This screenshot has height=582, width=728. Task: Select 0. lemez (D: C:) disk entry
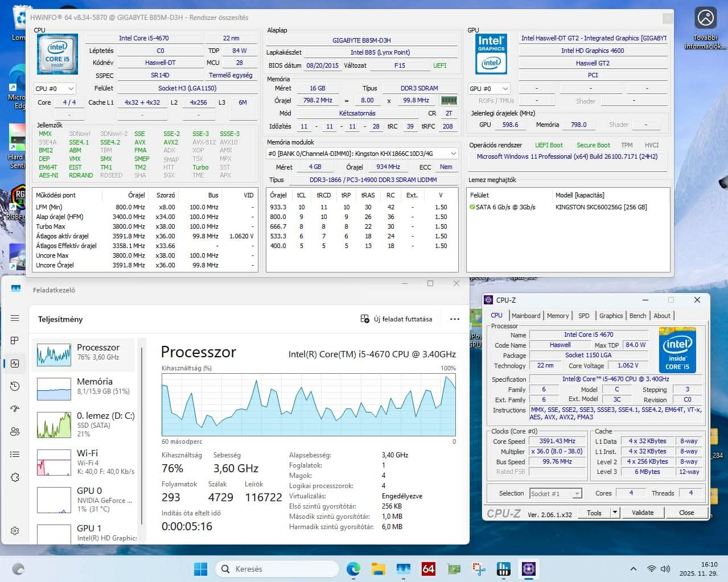click(x=84, y=424)
